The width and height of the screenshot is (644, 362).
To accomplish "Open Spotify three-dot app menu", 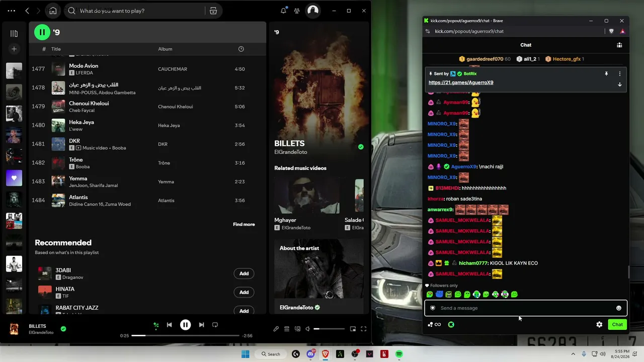I will (x=12, y=11).
